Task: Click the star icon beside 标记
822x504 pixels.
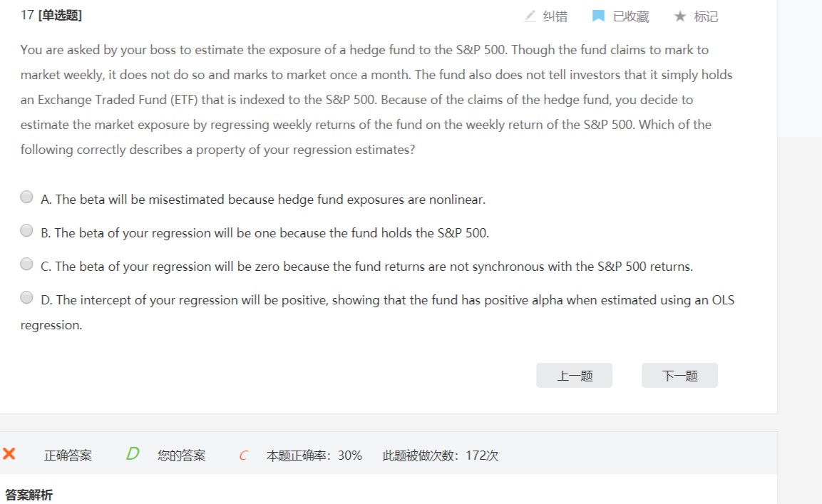Action: coord(680,16)
